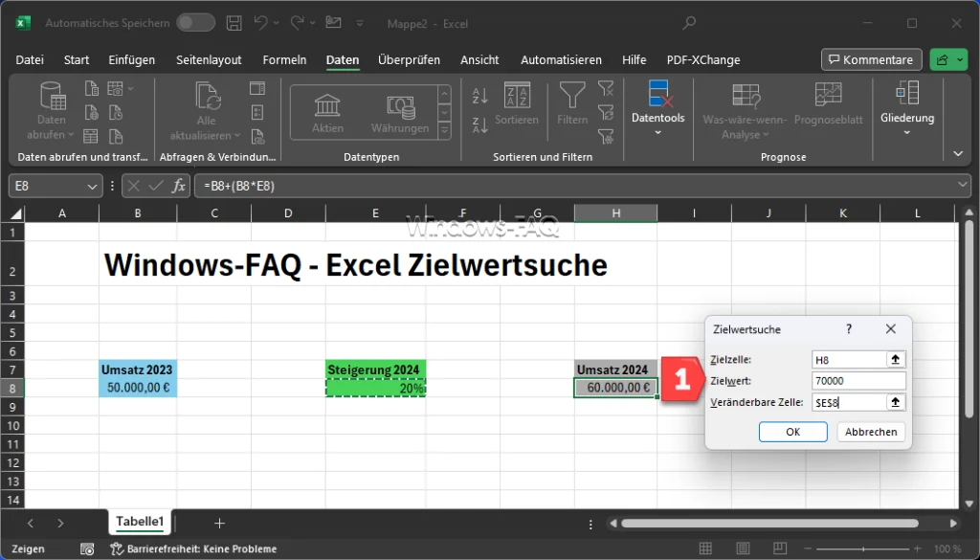Screen dimensions: 980x560
Task: Click OK in Zielwertsuche dialog
Action: coord(793,432)
